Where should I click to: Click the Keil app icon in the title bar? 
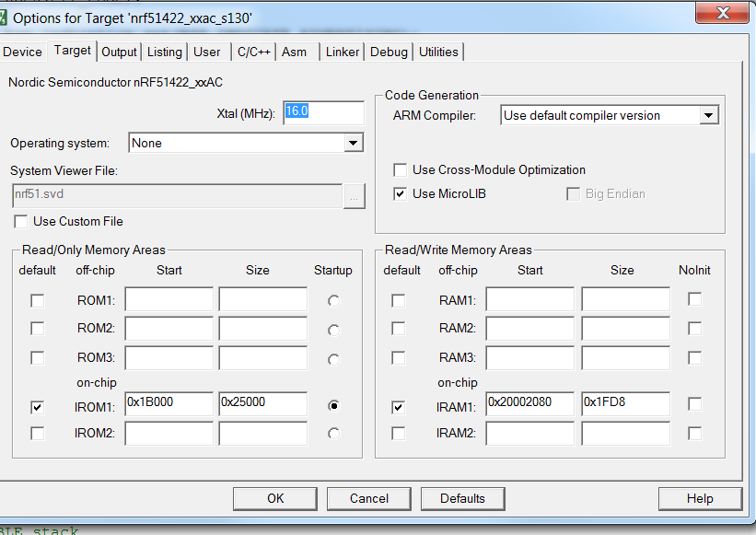tap(3, 18)
